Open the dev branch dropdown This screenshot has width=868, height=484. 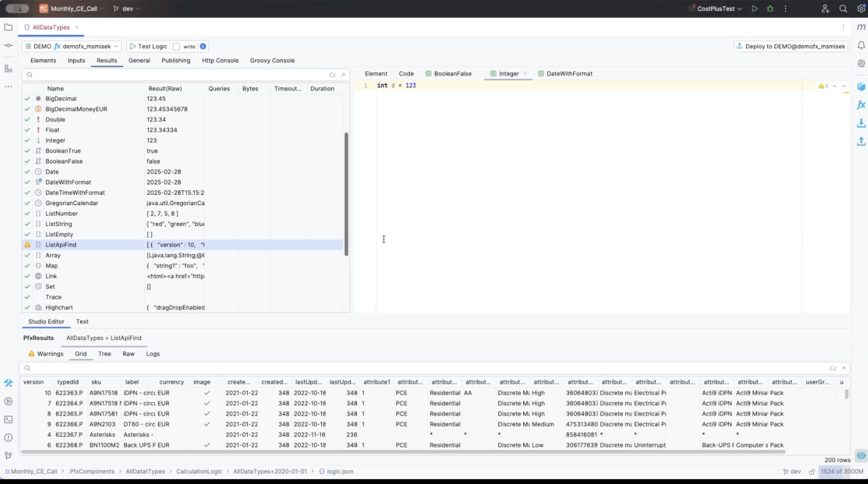point(127,9)
